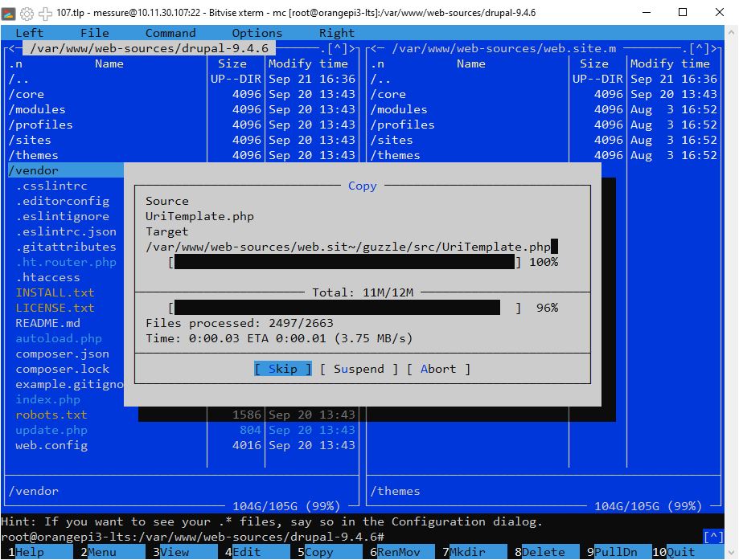Image resolution: width=739 pixels, height=560 pixels.
Task: Click the plus-cross icon in title bar
Action: pos(45,13)
